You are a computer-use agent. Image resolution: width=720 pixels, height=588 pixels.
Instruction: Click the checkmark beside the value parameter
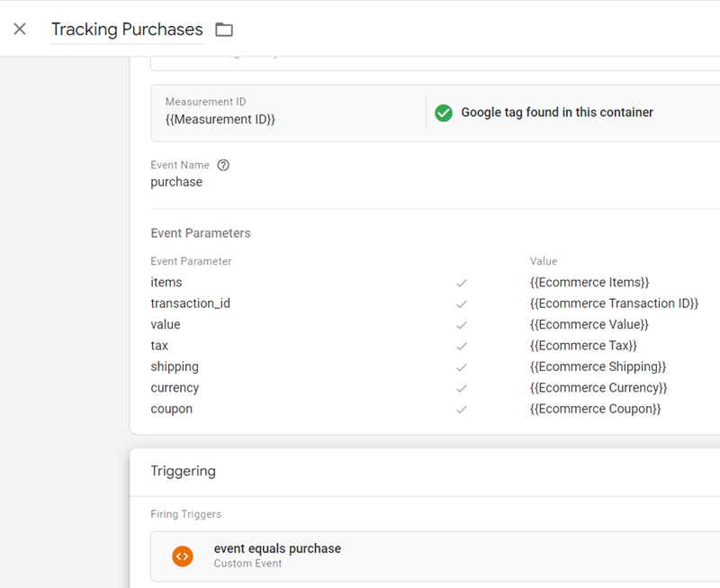click(x=462, y=324)
